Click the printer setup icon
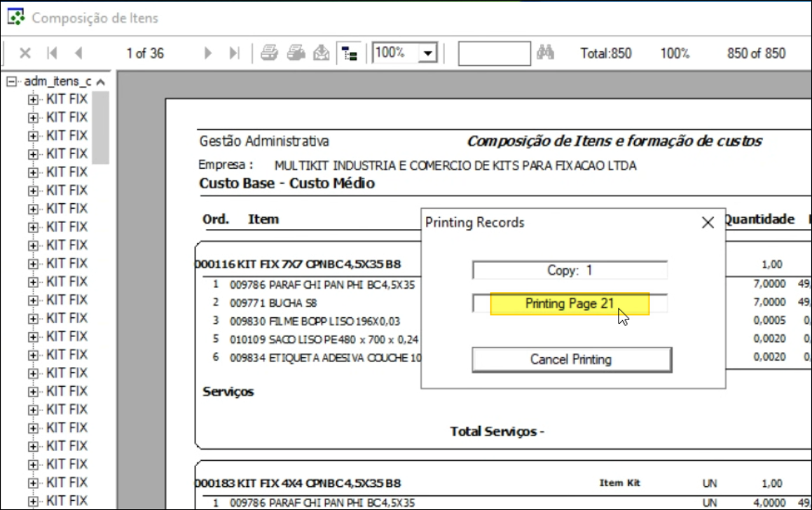This screenshot has height=510, width=812. coord(296,53)
